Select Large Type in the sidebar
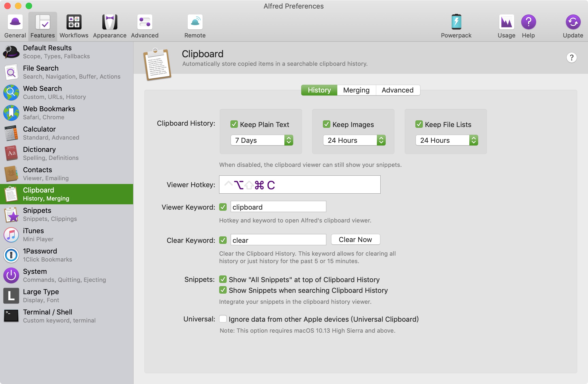Image resolution: width=588 pixels, height=384 pixels. coord(67,296)
